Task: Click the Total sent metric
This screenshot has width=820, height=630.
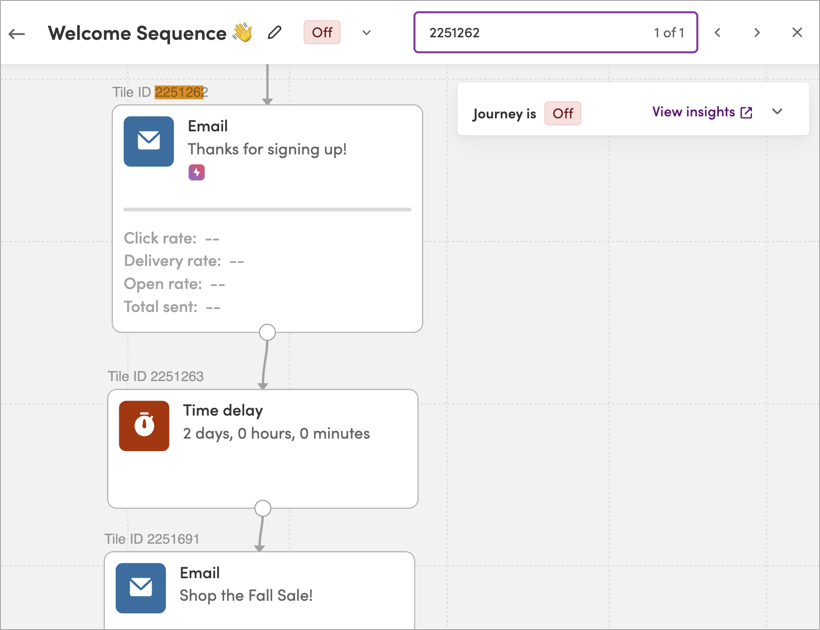Action: (172, 307)
